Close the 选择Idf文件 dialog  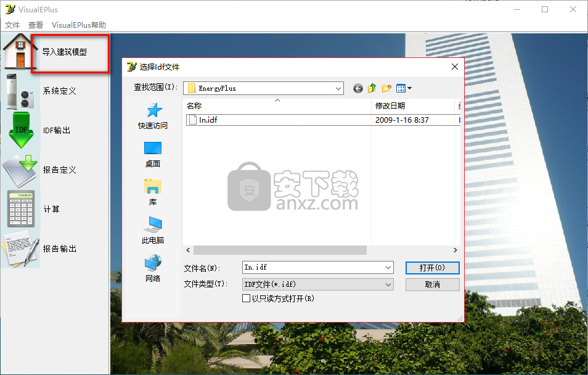click(454, 67)
